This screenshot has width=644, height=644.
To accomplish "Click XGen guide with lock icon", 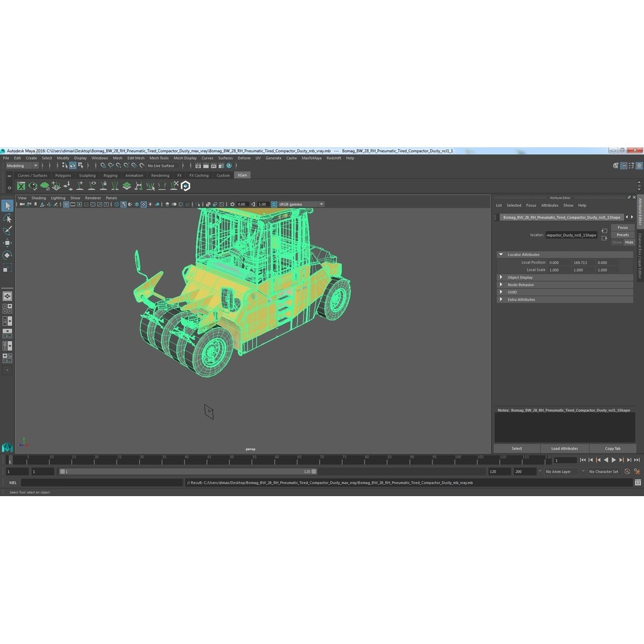I will 104,186.
